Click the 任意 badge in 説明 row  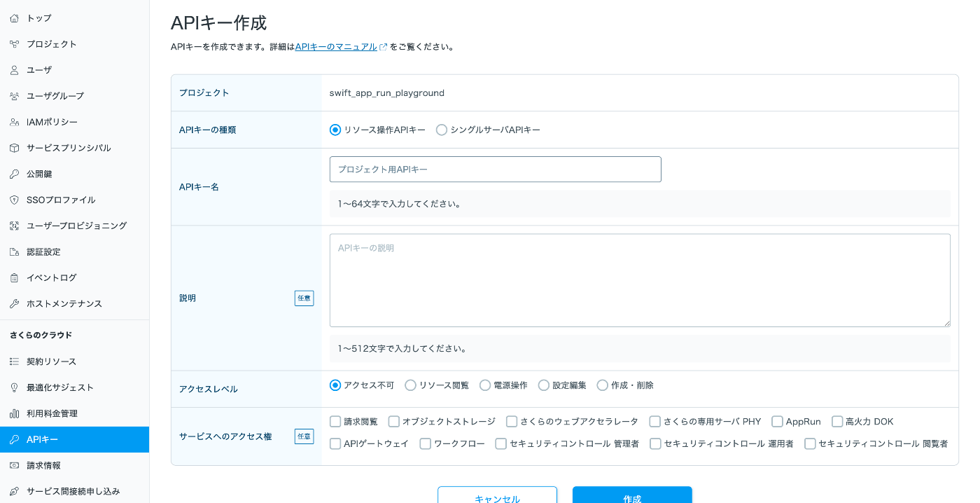click(304, 298)
